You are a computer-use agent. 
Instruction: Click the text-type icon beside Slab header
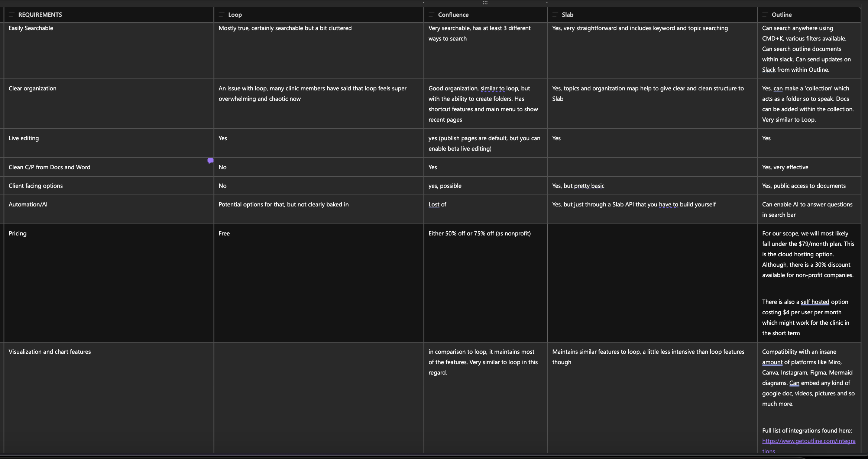555,15
